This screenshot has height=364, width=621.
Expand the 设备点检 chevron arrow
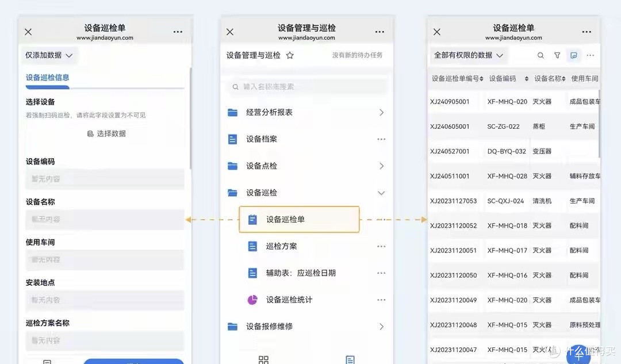pos(381,166)
